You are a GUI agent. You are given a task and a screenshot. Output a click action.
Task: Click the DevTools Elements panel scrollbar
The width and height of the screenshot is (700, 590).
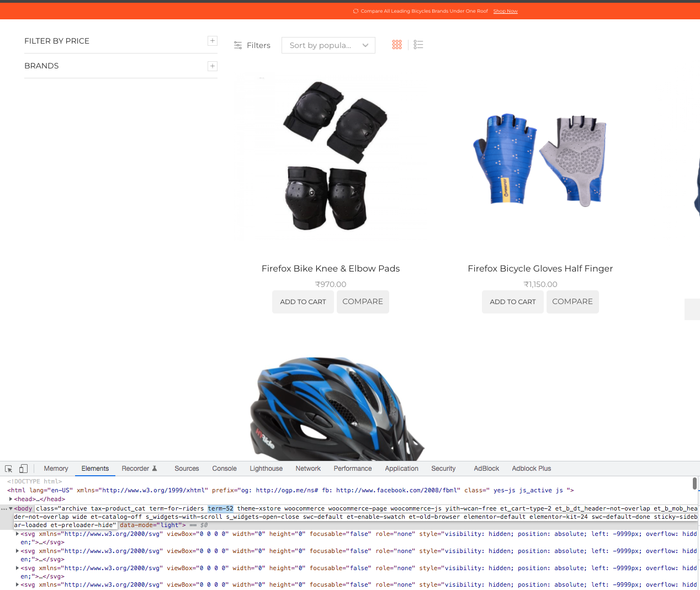(x=694, y=483)
